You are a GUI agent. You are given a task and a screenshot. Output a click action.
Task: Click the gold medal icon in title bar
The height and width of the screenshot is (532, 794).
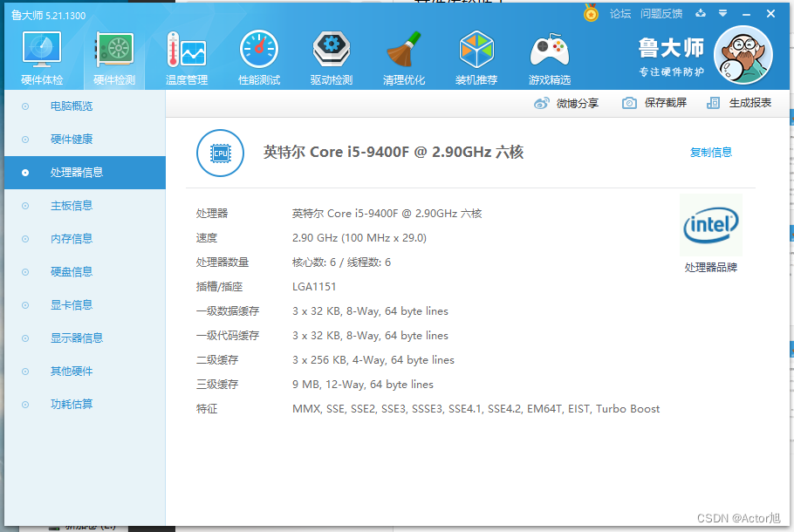[591, 13]
